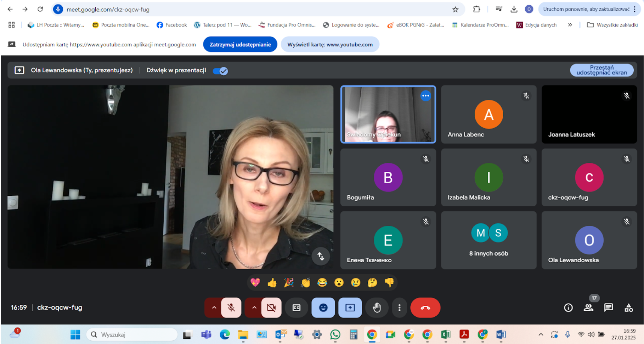The width and height of the screenshot is (644, 344).
Task: Open more options three-dot menu
Action: click(399, 307)
